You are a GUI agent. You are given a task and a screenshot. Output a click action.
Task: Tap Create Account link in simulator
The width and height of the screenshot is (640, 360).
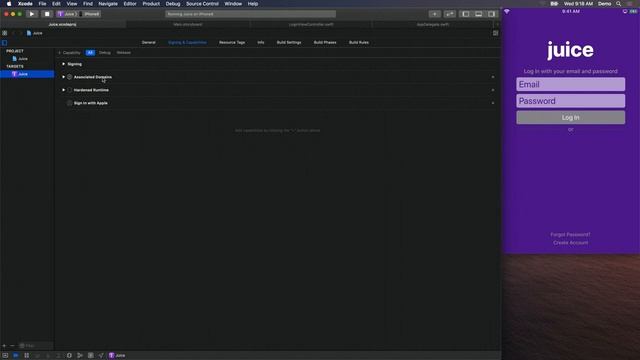pyautogui.click(x=571, y=243)
